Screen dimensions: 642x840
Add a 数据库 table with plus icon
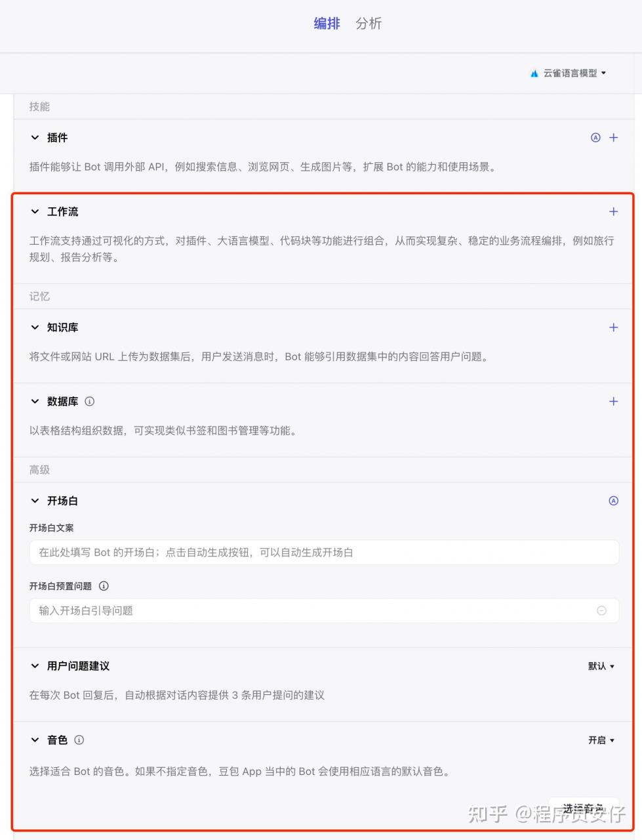tap(613, 402)
